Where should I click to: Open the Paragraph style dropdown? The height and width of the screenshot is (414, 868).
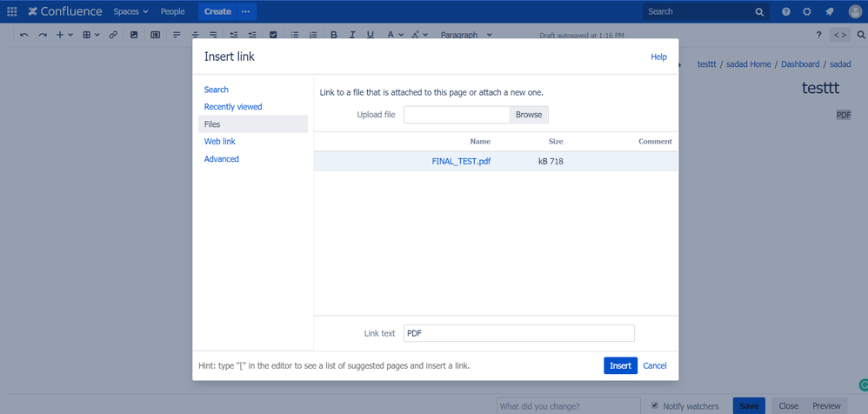tap(466, 35)
